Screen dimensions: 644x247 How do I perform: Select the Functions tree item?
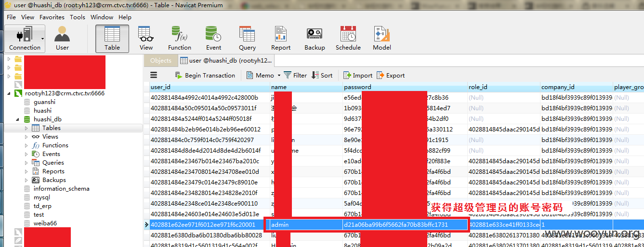[x=55, y=145]
